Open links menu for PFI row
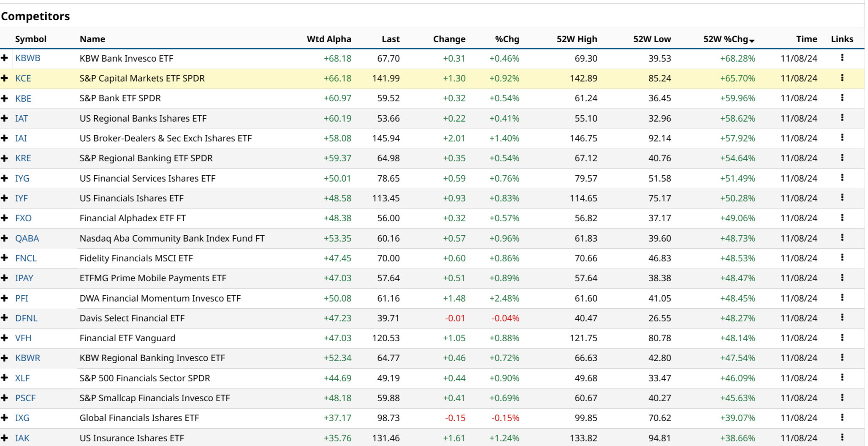 coord(842,298)
